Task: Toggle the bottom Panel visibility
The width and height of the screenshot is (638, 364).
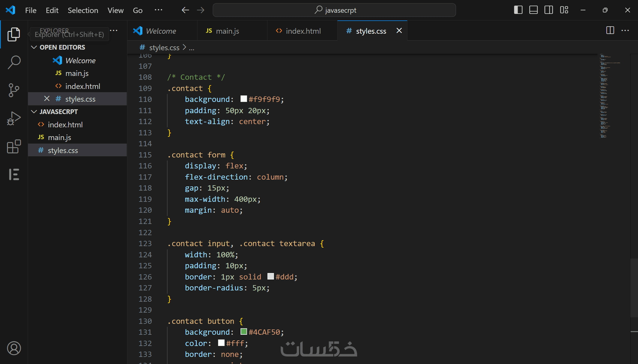Action: pyautogui.click(x=533, y=10)
